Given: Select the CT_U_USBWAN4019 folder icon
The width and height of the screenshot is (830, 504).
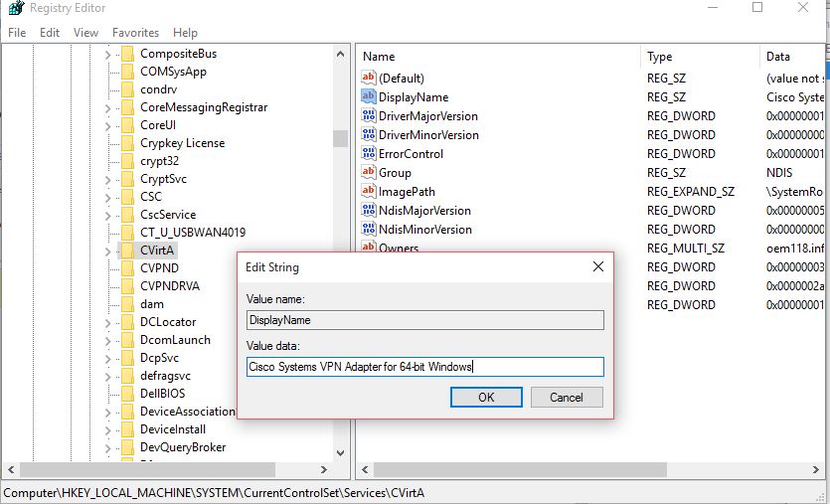Looking at the screenshot, I should pos(127,233).
